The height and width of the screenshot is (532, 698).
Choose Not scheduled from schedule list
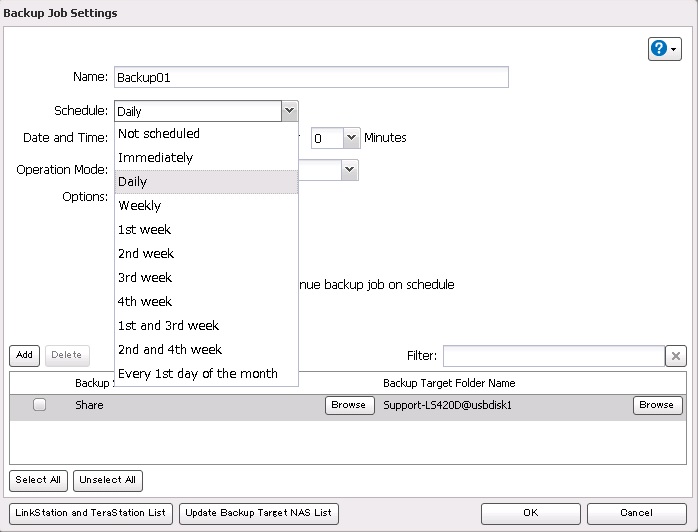coord(206,134)
